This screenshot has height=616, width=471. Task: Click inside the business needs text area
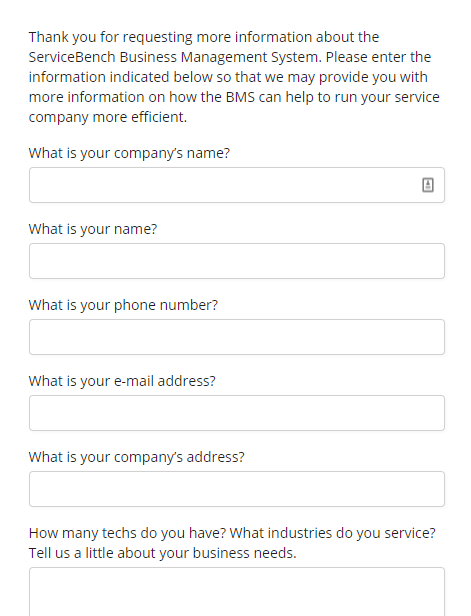click(237, 592)
